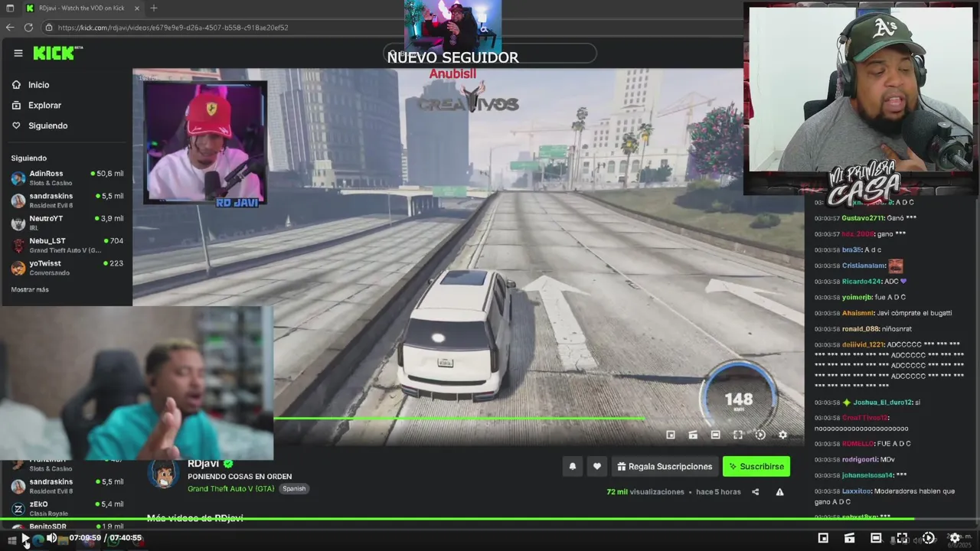Enter fullscreen in the inner video player
The width and height of the screenshot is (980, 551).
[x=737, y=435]
